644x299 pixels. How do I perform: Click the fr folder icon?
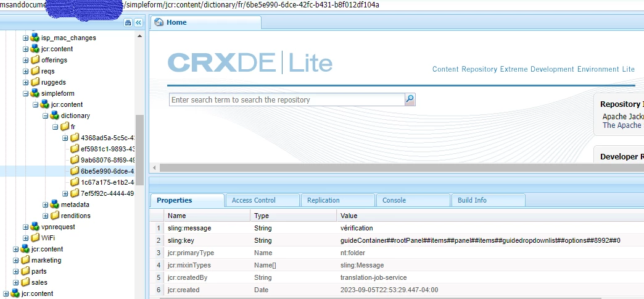tap(65, 127)
